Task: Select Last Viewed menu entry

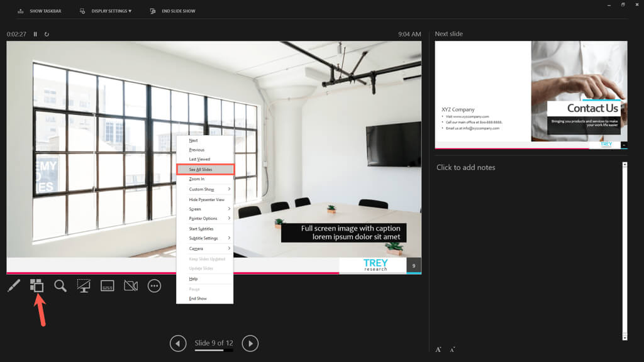Action: (x=205, y=159)
